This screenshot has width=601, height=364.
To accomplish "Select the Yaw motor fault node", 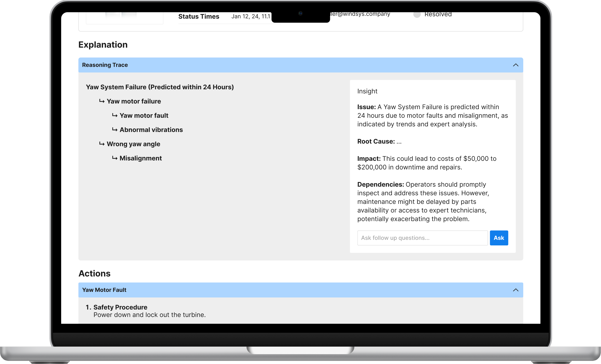I will tap(144, 115).
